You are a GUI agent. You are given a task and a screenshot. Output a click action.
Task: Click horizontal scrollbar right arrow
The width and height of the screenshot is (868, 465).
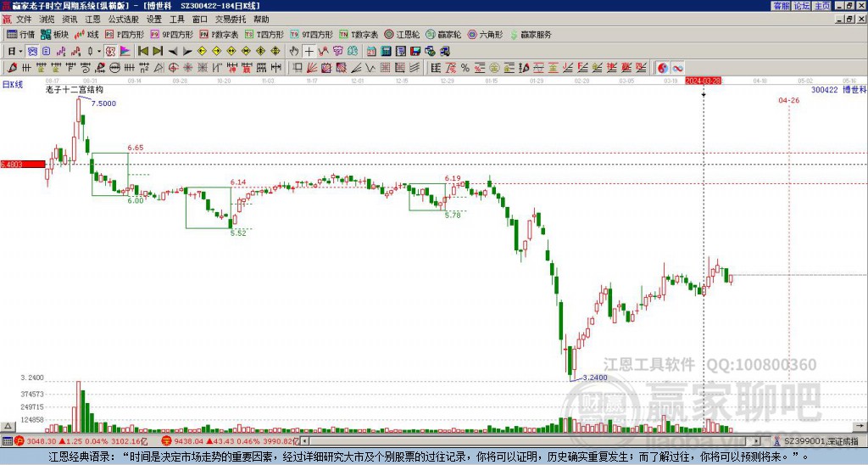pos(757,441)
